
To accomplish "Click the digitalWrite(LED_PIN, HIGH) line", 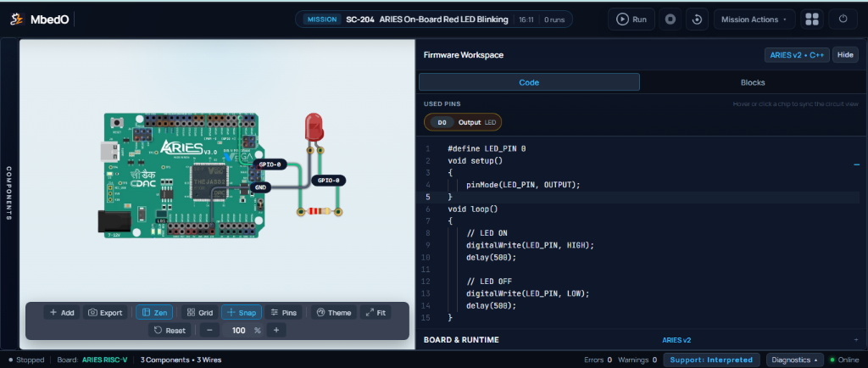I will coord(530,245).
